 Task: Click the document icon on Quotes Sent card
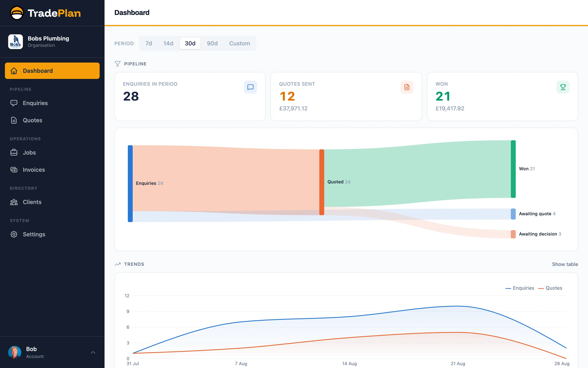click(x=407, y=87)
